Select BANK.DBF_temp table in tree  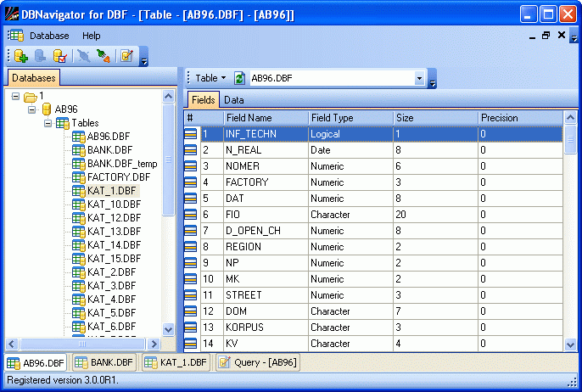[x=121, y=164]
